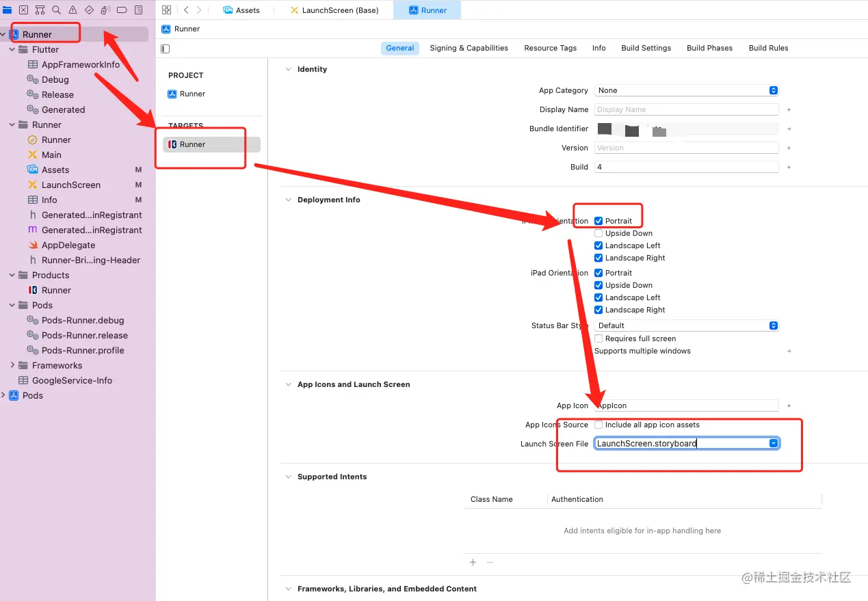Viewport: 868px width, 601px height.
Task: Toggle iPad Landscape Left orientation
Action: [599, 297]
